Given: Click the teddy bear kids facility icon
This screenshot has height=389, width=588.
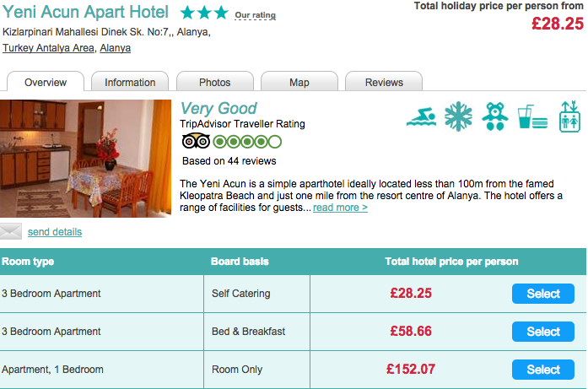Looking at the screenshot, I should coord(495,116).
